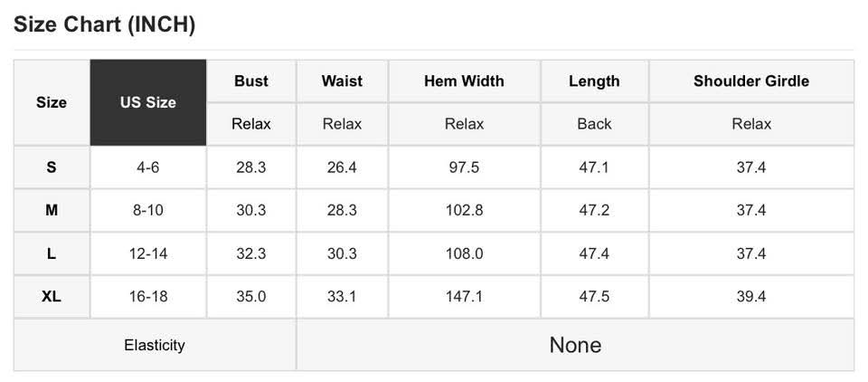Select the Shoulder Girdle column header
The width and height of the screenshot is (868, 382).
click(751, 81)
